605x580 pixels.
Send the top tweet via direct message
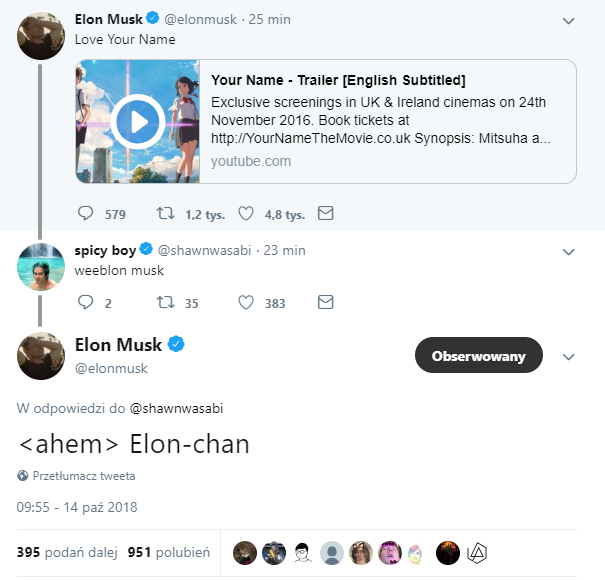(x=325, y=213)
